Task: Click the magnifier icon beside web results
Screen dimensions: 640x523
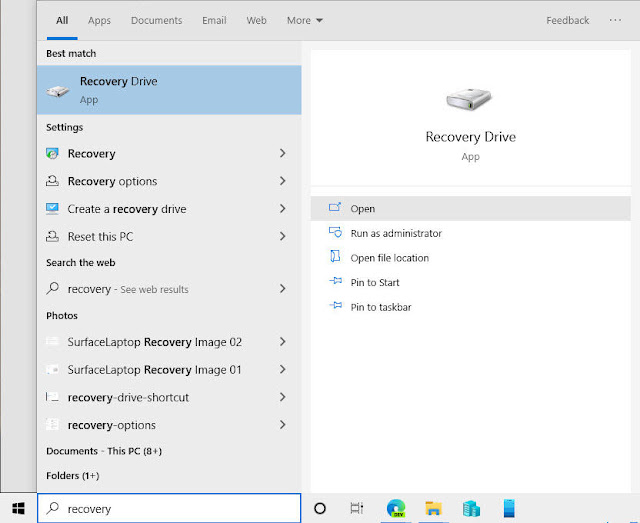Action: 52,288
